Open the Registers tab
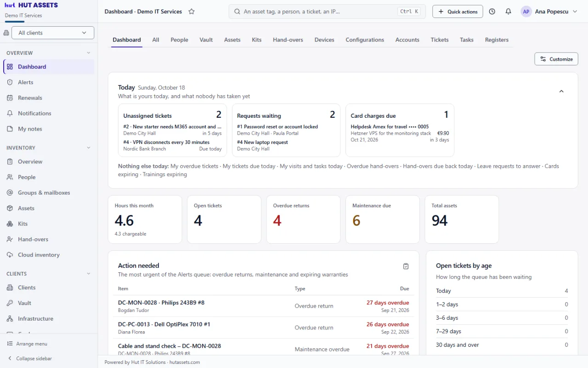Screen dimensions: 588x368 point(497,40)
